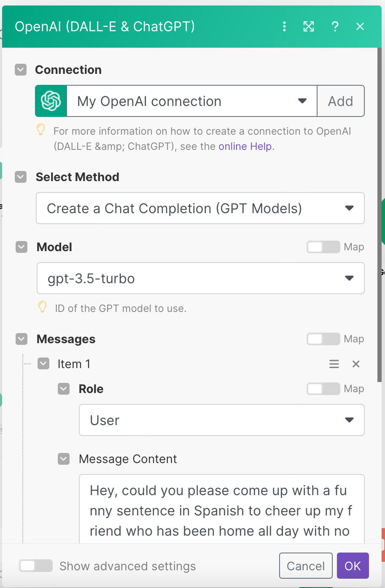385x588 pixels.
Task: Click the lightbulb hint icon under Model
Action: 43,307
